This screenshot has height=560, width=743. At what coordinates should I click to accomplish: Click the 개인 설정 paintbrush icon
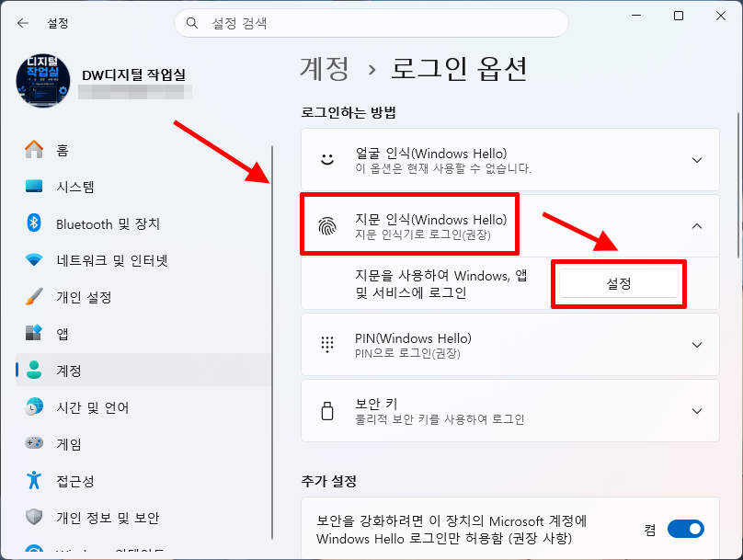coord(34,297)
